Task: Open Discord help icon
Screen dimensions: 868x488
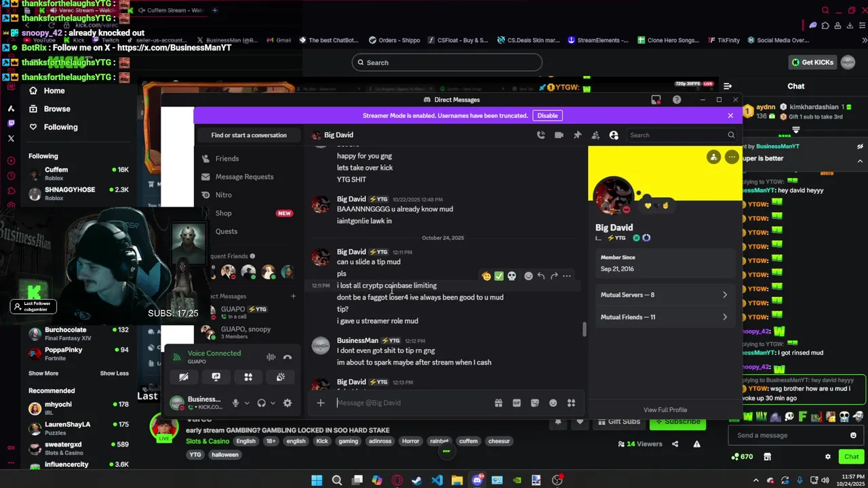Action: (x=677, y=100)
